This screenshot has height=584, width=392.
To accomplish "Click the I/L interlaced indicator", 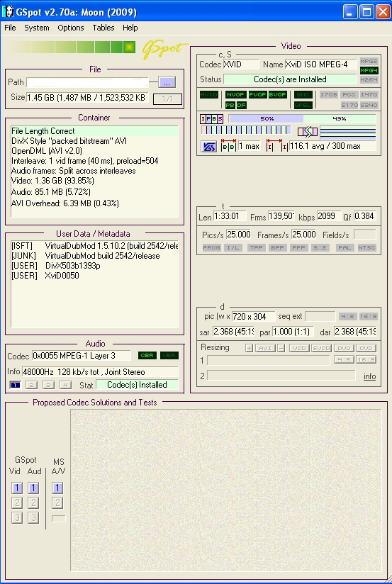I will coord(233,247).
